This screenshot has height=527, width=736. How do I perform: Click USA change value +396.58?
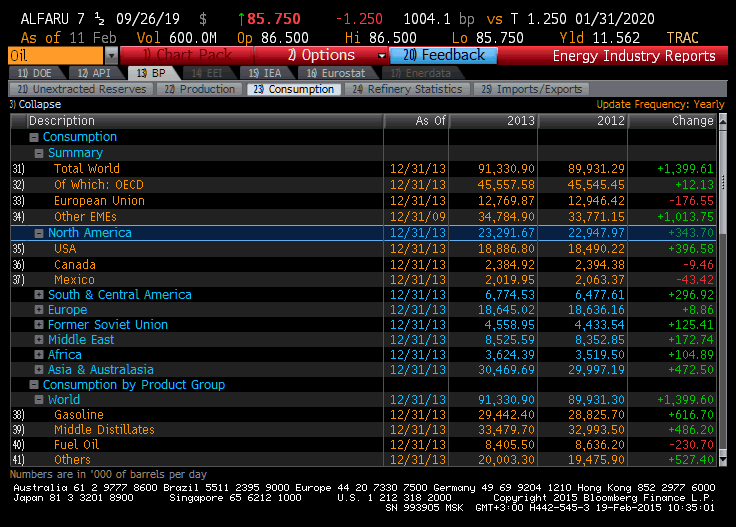(690, 249)
